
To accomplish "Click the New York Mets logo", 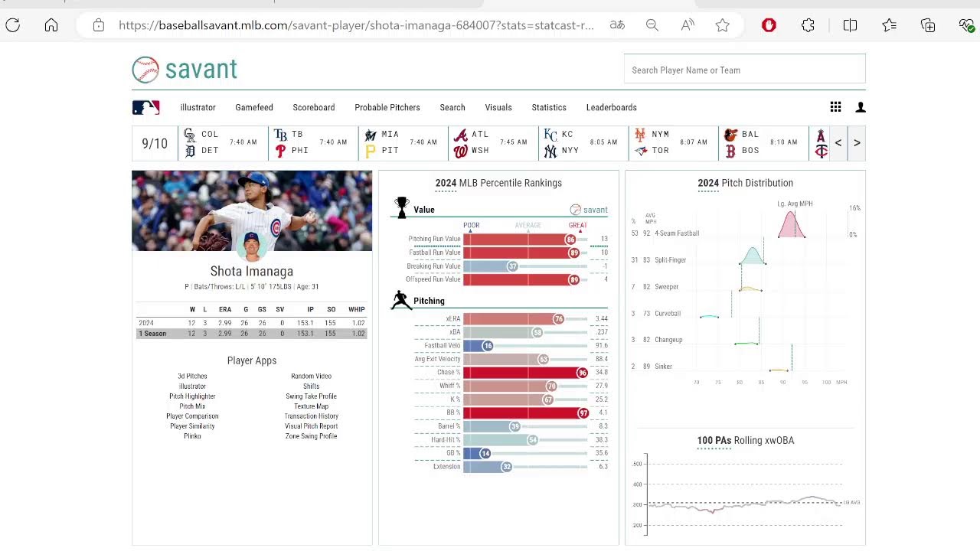I will pos(641,135).
